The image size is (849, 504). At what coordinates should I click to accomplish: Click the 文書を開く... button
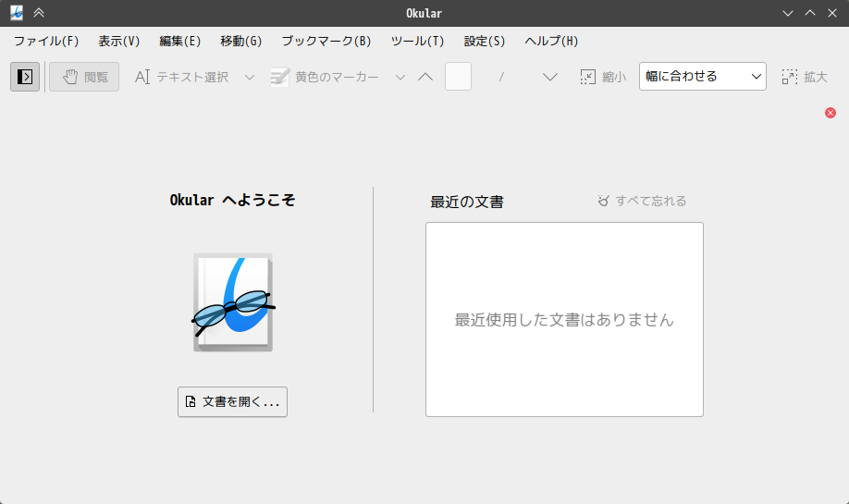coord(232,401)
